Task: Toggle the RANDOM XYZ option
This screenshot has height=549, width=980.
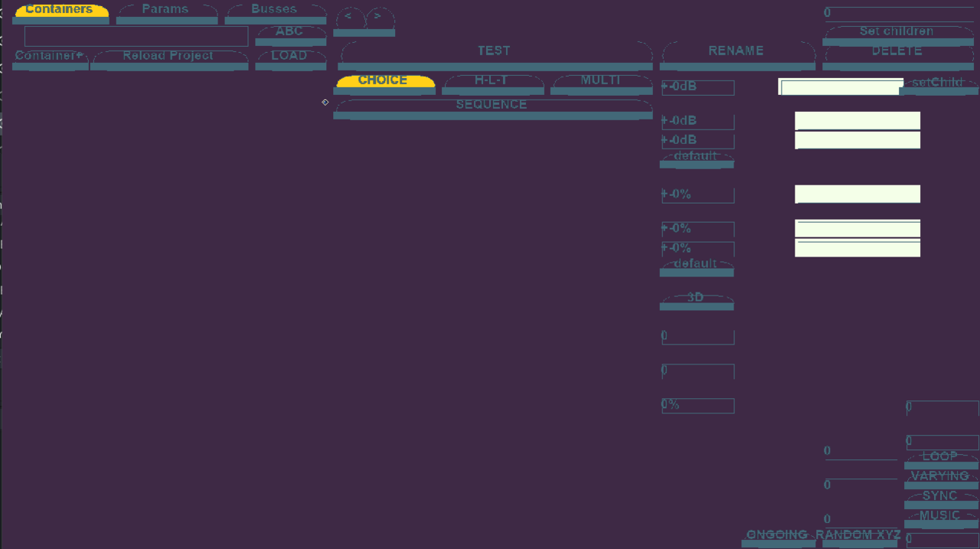Action: tap(859, 538)
